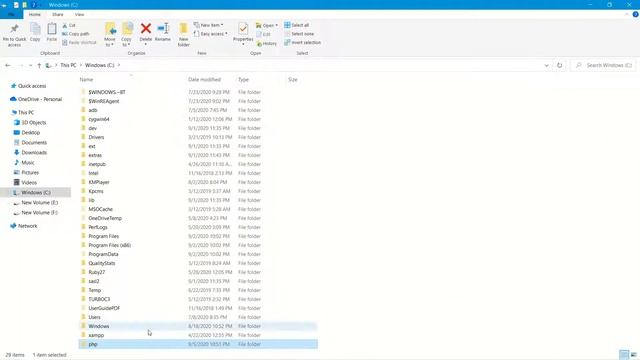The image size is (640, 360).
Task: Open the New item dropdown
Action: coord(209,25)
